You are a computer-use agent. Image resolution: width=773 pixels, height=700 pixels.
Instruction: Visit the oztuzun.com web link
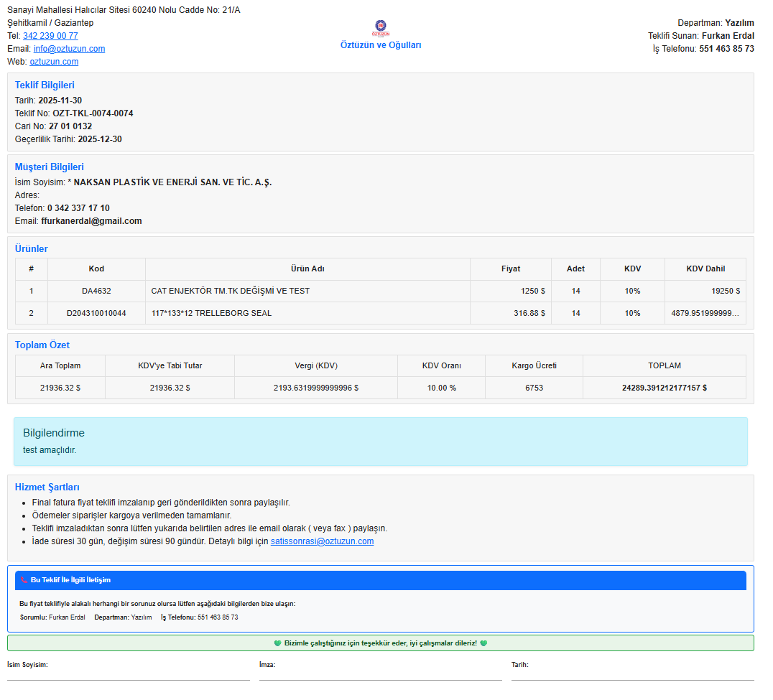coord(55,62)
